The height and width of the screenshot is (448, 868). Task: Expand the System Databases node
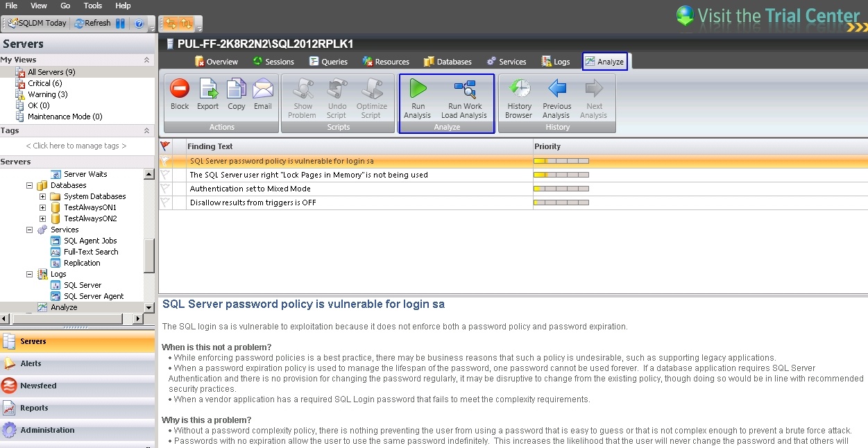(43, 196)
